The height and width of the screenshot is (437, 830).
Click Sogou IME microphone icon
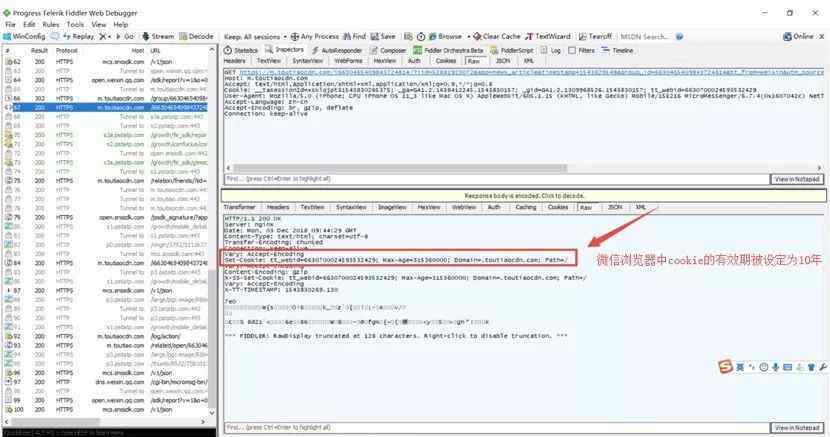pos(775,367)
